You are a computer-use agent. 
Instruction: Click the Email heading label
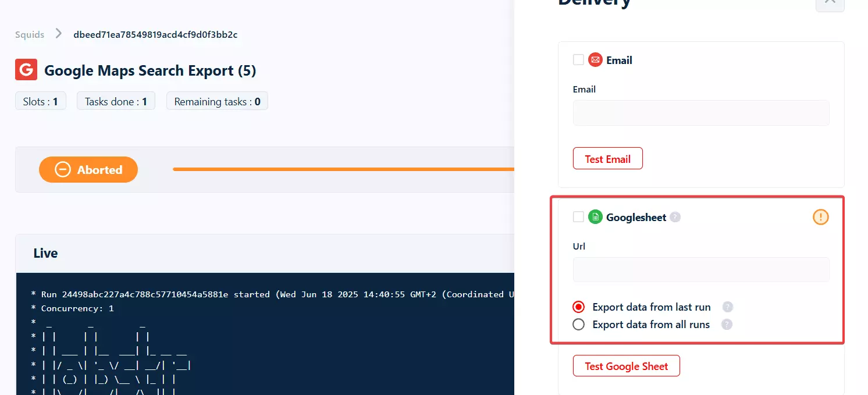619,60
